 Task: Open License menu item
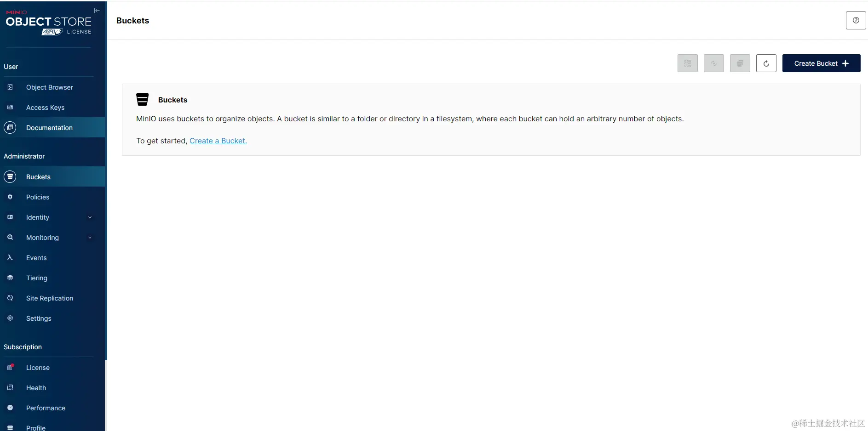tap(52, 368)
